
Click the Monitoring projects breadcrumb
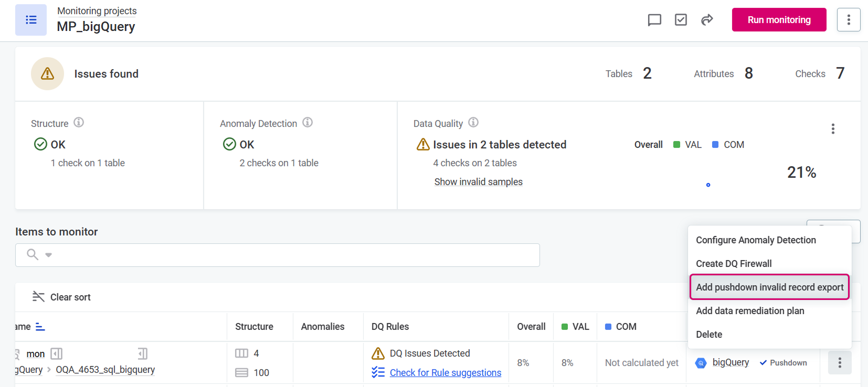pos(97,11)
